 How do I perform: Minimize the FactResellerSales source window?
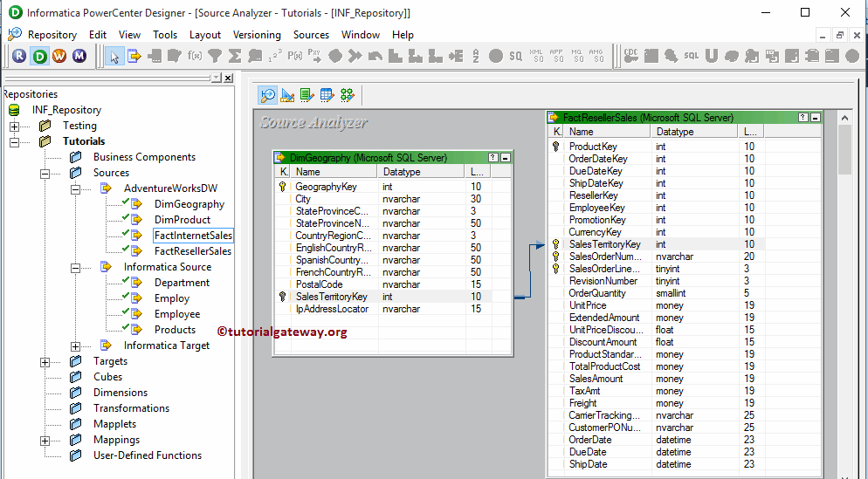(x=816, y=118)
